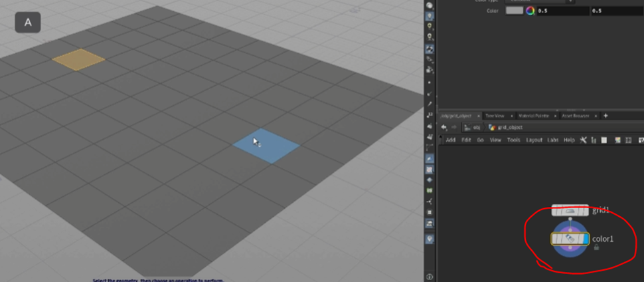Toggle the highlighted normal lighting bulb icon
This screenshot has width=644, height=282.
point(430,17)
